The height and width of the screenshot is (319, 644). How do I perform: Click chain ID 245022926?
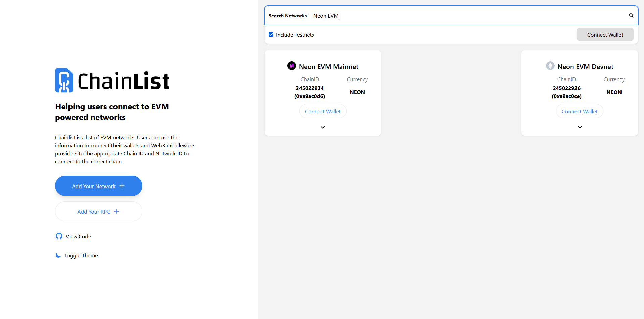tap(567, 88)
